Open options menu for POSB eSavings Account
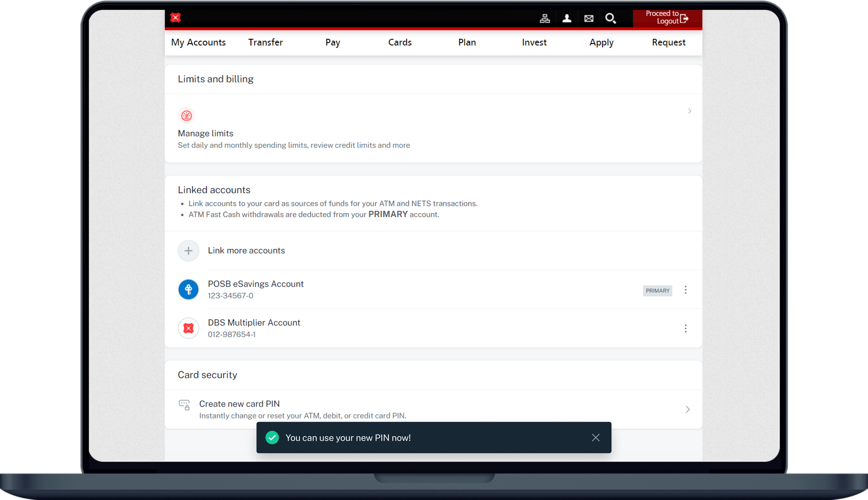This screenshot has height=500, width=868. tap(685, 290)
